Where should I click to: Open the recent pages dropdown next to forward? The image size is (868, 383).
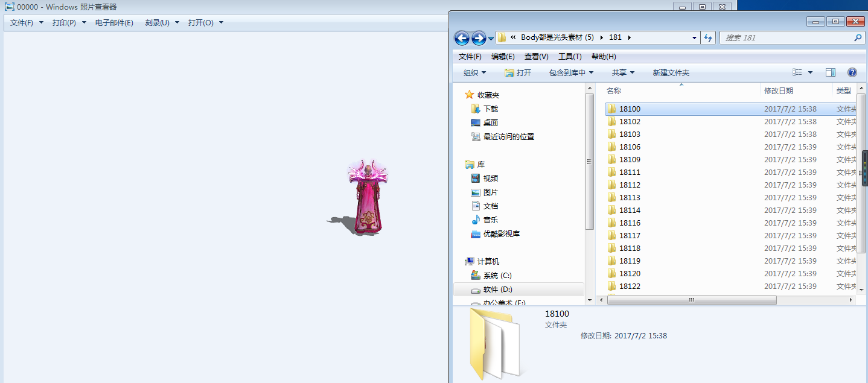coord(491,39)
